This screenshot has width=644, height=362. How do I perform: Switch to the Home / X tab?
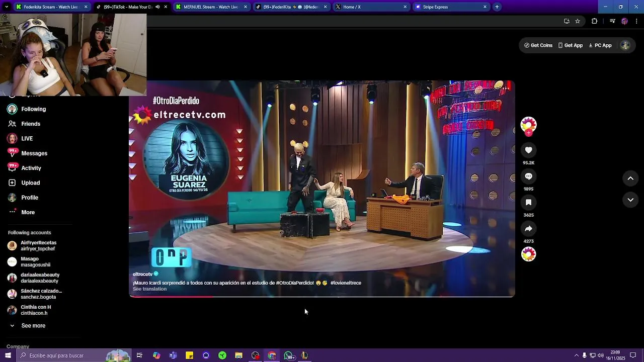point(370,7)
